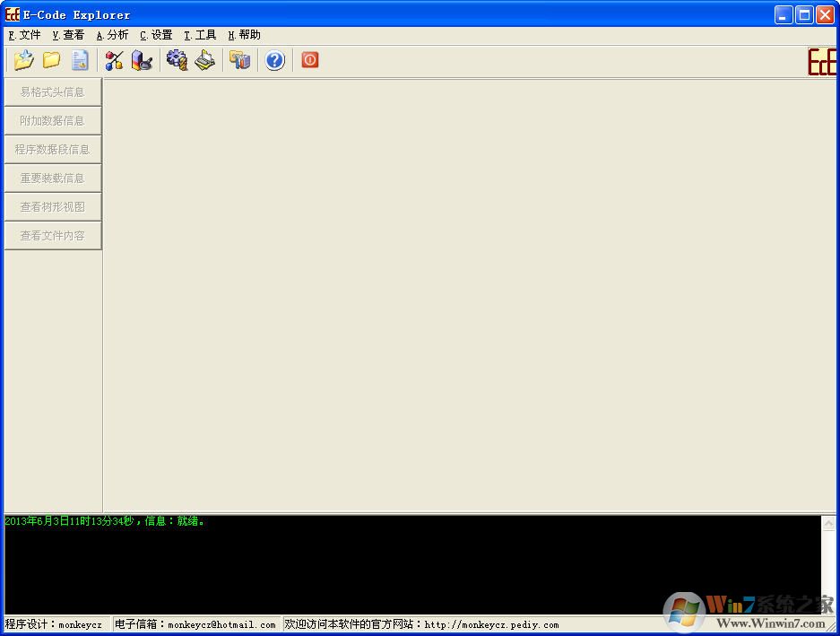Viewport: 840px width, 636px height.
Task: Click the Open Folder toolbar icon
Action: pyautogui.click(x=51, y=59)
